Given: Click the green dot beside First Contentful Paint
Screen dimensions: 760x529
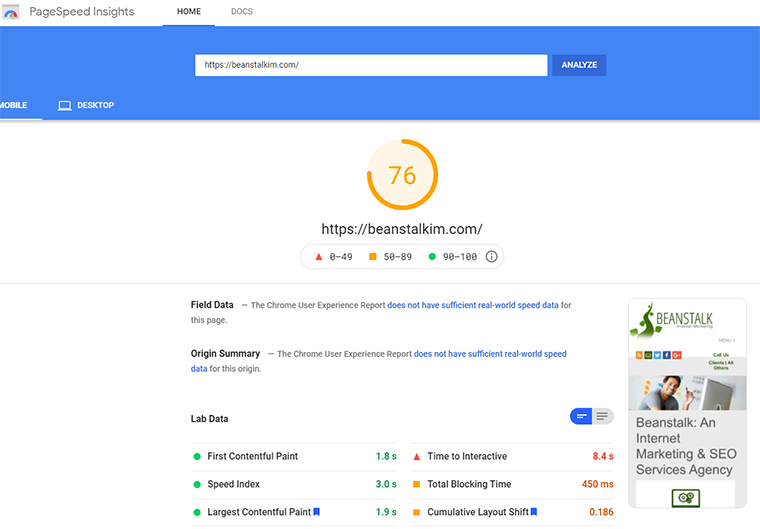Looking at the screenshot, I should 197,456.
